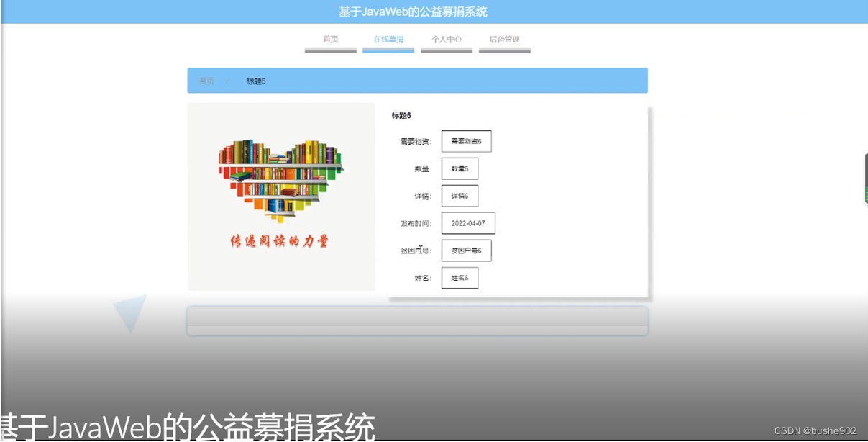Expand the collapsed panel below the form
This screenshot has height=442, width=868.
(417, 320)
